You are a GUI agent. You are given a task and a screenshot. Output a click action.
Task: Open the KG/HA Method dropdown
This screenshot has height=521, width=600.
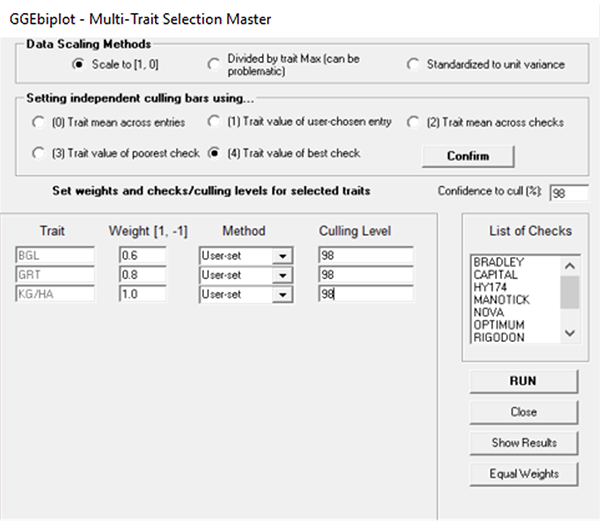[283, 294]
